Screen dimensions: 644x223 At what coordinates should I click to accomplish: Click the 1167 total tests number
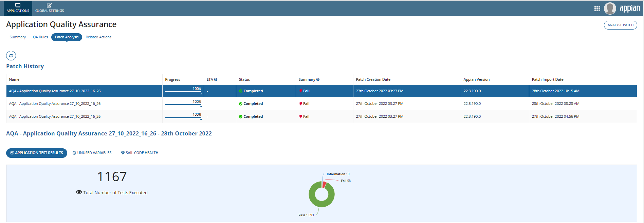(112, 176)
